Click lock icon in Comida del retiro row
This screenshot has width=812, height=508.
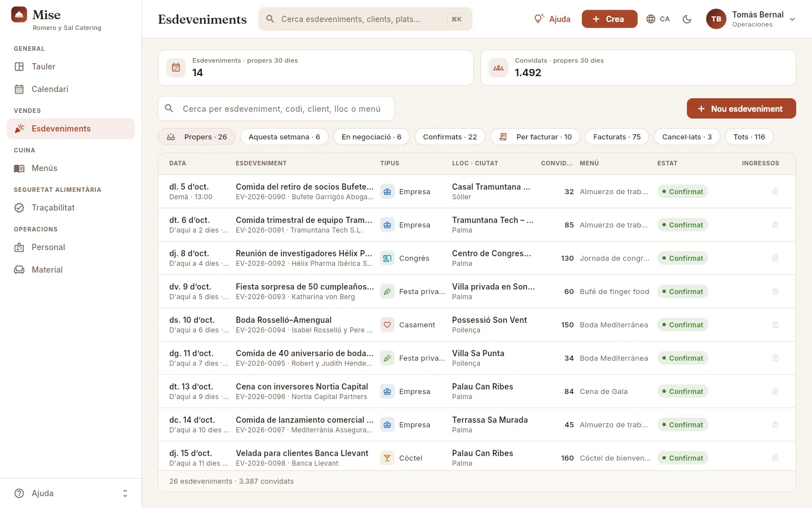tap(775, 191)
